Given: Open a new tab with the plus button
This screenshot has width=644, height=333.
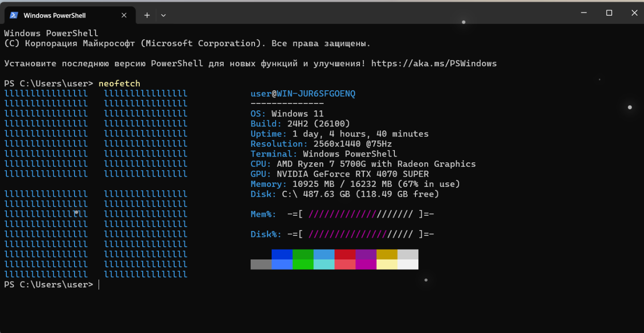Looking at the screenshot, I should pyautogui.click(x=147, y=15).
